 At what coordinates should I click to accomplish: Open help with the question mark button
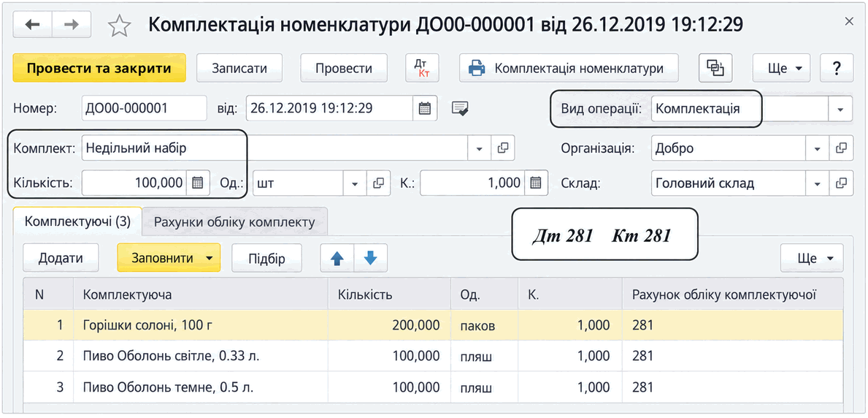pos(837,68)
